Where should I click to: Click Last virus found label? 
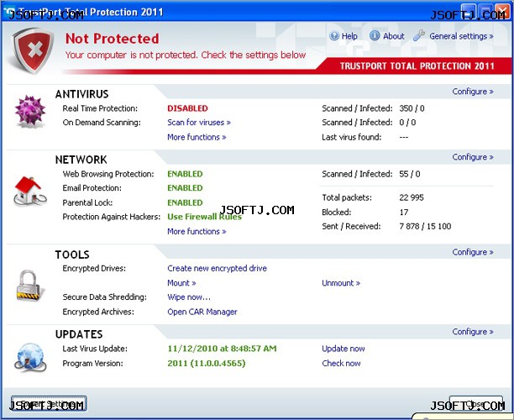pyautogui.click(x=351, y=137)
